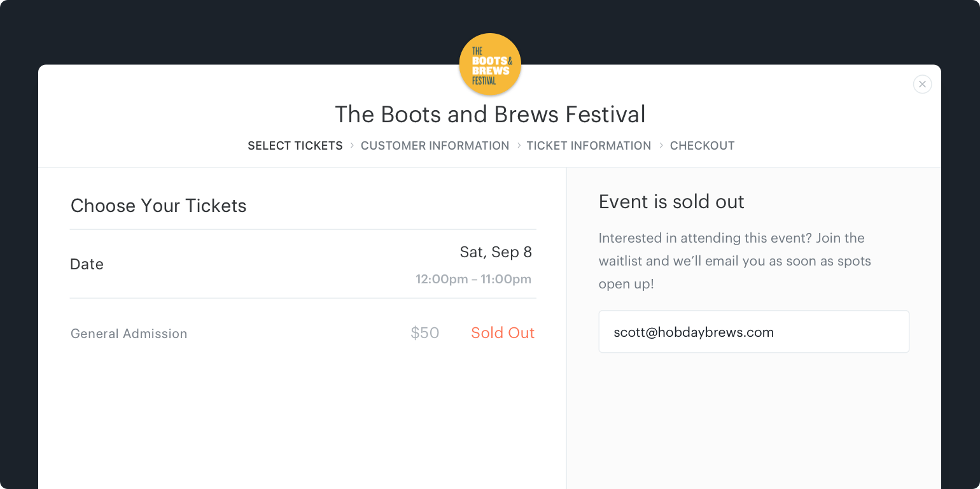Click the Sat, Sep 8 date

(496, 252)
